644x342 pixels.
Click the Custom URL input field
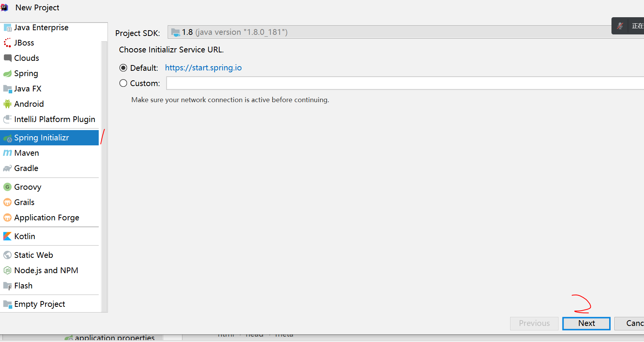pyautogui.click(x=405, y=83)
